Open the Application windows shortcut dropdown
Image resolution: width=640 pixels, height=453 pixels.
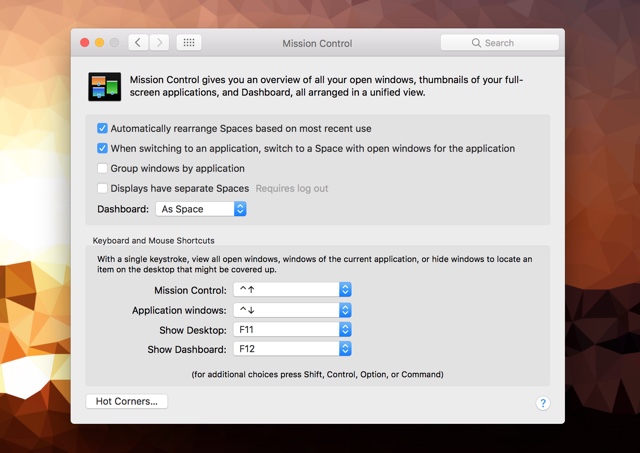pyautogui.click(x=292, y=310)
